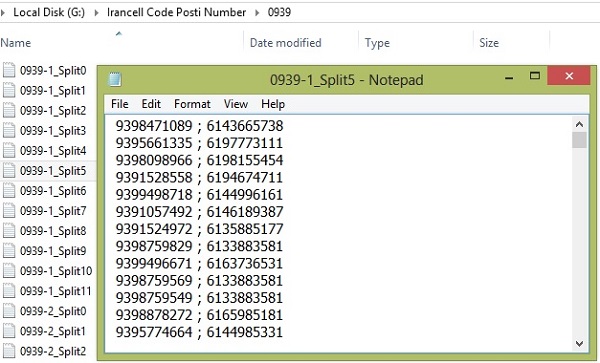600x363 pixels.
Task: Select the 0939-1_Split1 file icon
Action: click(9, 90)
